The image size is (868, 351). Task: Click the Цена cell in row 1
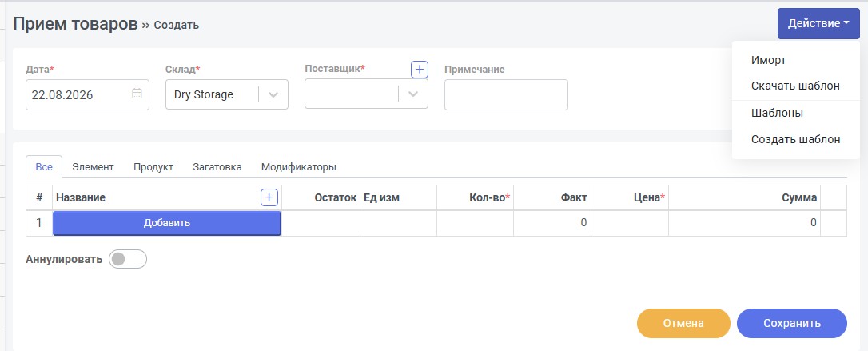point(630,223)
